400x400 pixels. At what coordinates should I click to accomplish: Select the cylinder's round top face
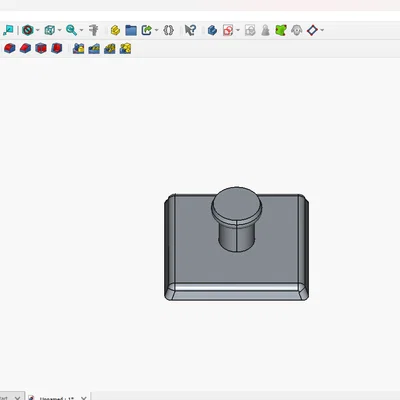(236, 203)
